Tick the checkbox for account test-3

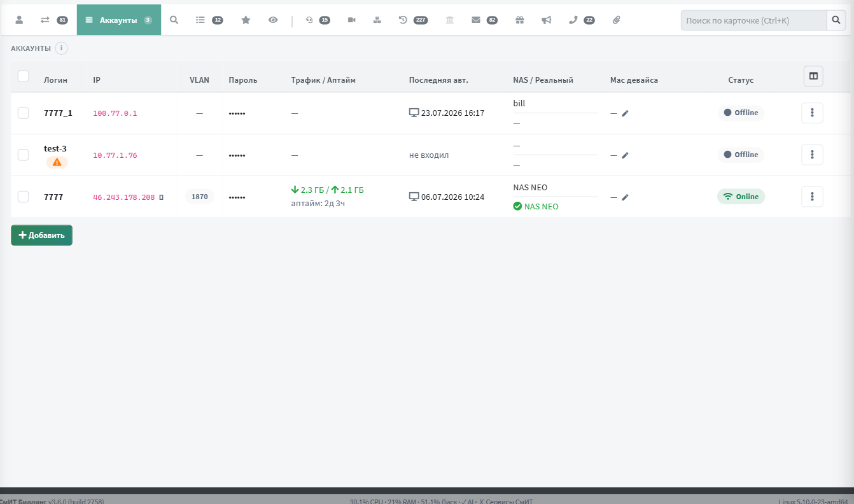pos(24,155)
